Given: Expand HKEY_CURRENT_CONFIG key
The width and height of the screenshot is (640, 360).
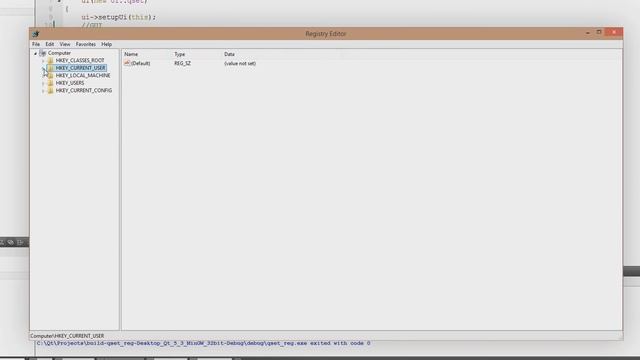Looking at the screenshot, I should coord(43,91).
